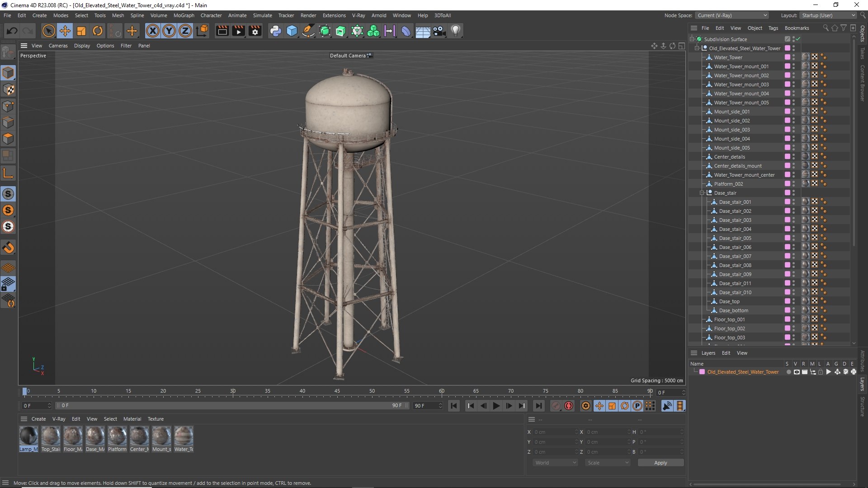Collapse the Old_Elevated_Steel_Water_Tower tree node
868x488 pixels.
tap(697, 48)
